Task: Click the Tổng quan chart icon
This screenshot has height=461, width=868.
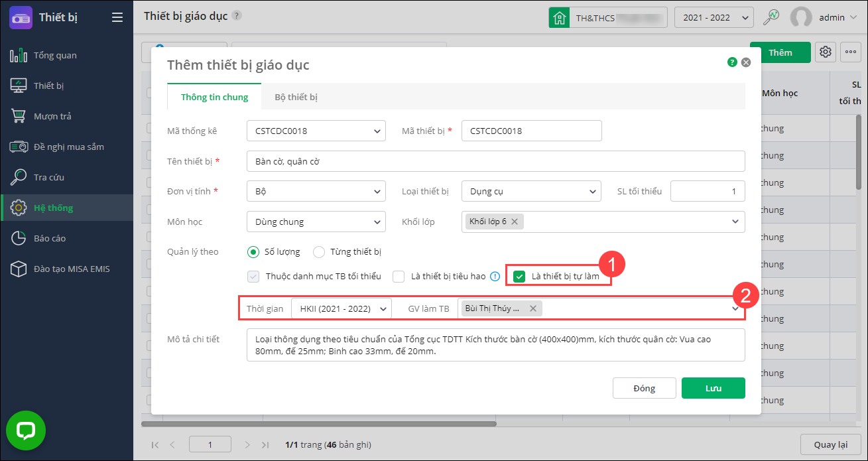Action: coord(19,55)
